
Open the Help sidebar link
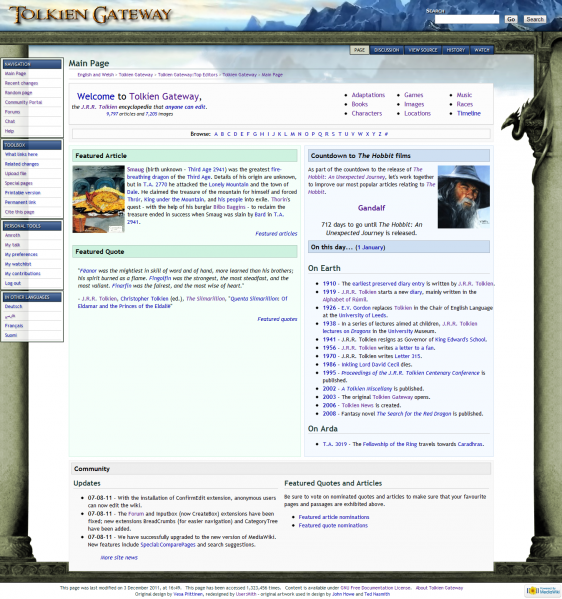click(x=9, y=131)
